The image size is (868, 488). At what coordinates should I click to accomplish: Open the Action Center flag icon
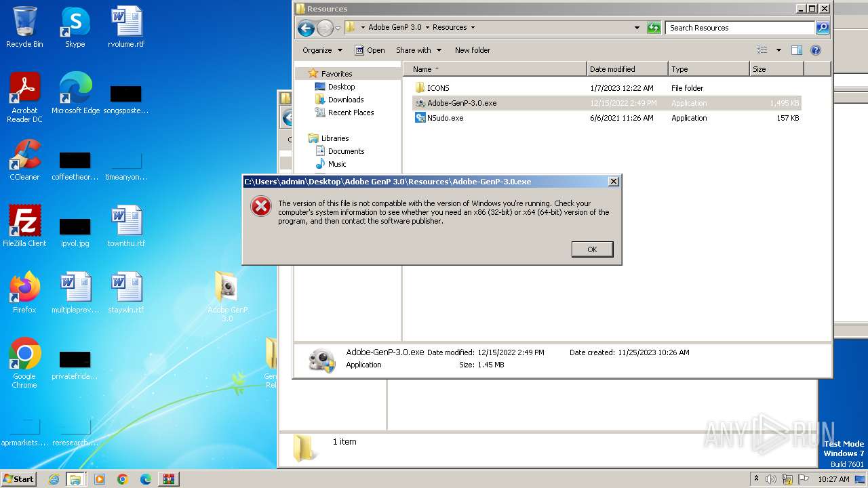pyautogui.click(x=803, y=479)
